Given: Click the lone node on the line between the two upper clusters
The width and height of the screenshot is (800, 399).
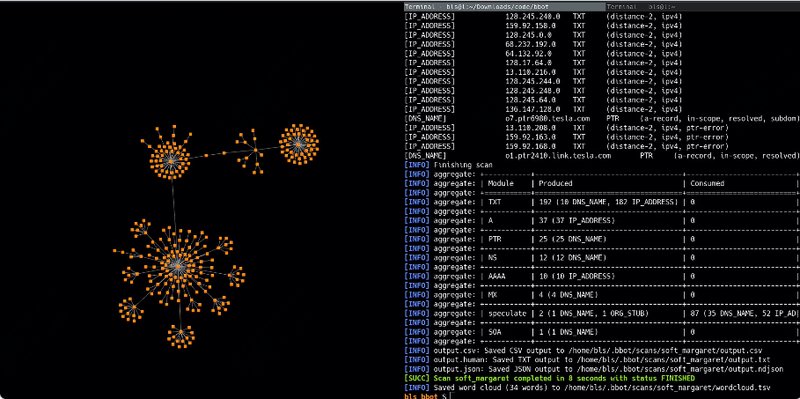Looking at the screenshot, I should [206, 156].
